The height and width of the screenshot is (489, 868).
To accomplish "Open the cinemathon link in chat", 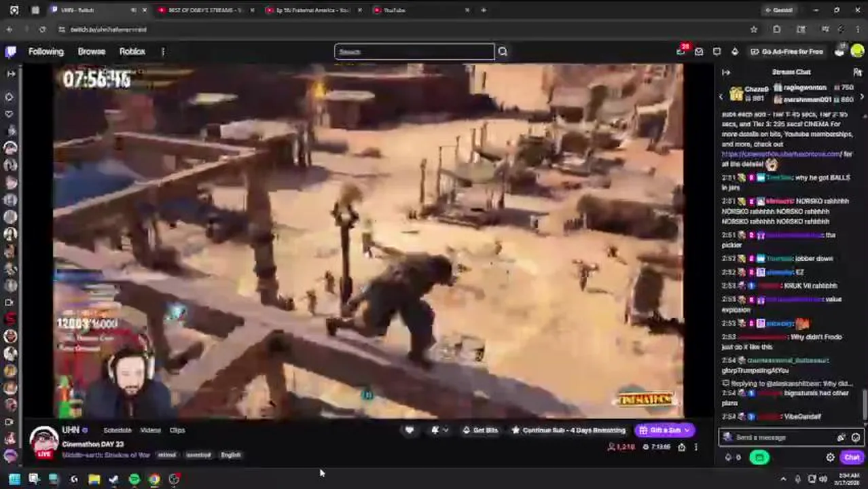I will coord(780,154).
